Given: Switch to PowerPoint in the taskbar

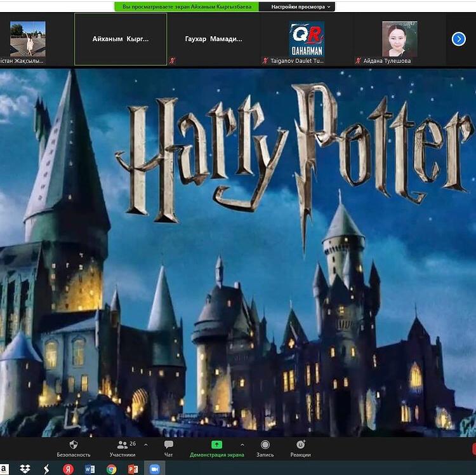Looking at the screenshot, I should [x=133, y=469].
